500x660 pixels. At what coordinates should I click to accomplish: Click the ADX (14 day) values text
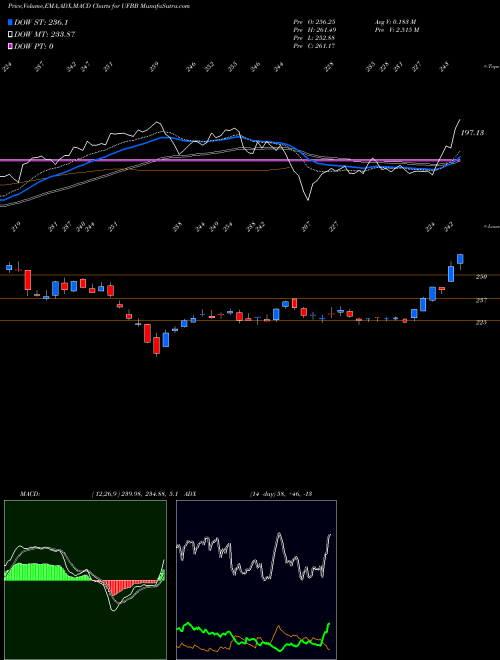click(x=280, y=493)
